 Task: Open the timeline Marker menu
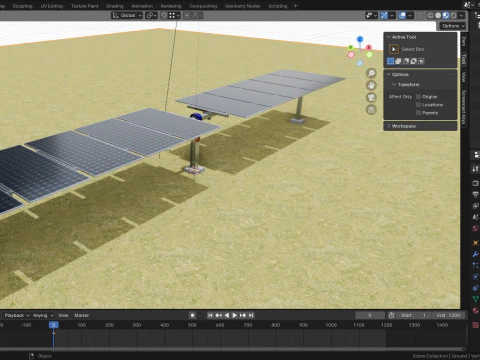tap(81, 315)
